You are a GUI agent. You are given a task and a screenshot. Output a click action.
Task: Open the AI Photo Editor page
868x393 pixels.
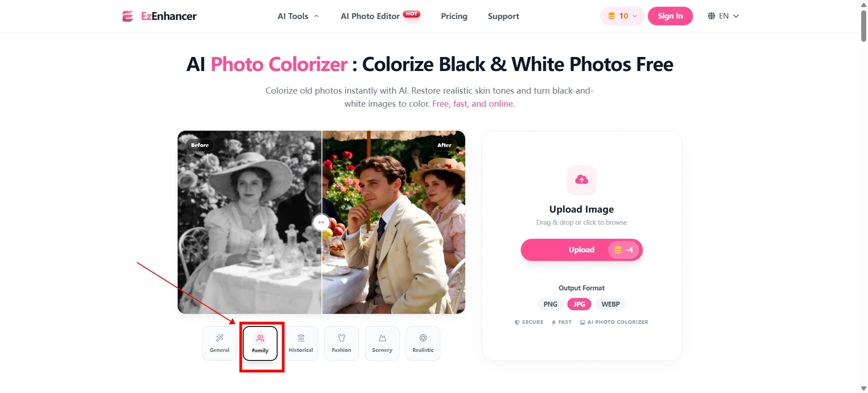point(380,16)
